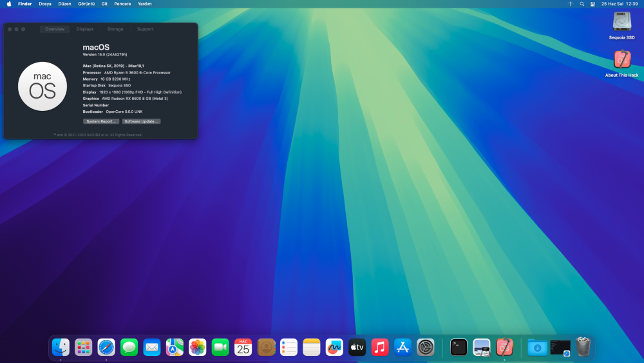The image size is (644, 363).
Task: Launch the Notes app in the Dock
Action: click(311, 348)
